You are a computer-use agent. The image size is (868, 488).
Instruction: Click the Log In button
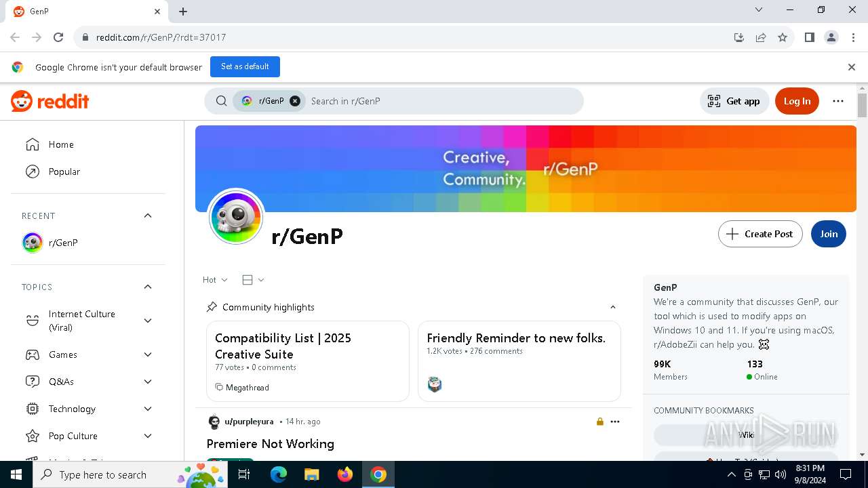click(x=797, y=101)
